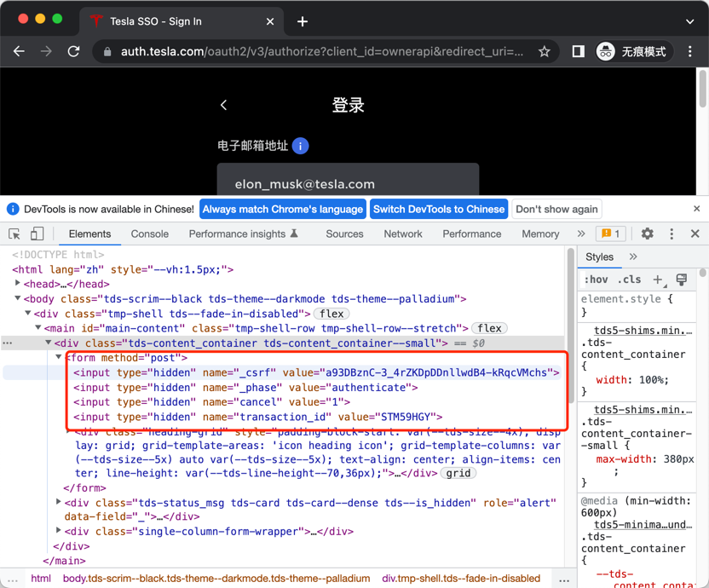Click the email info icon
709x588 pixels.
[x=300, y=146]
